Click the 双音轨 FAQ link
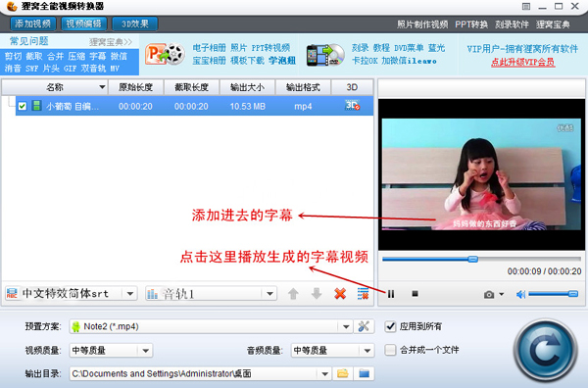588x388 pixels. tap(94, 69)
